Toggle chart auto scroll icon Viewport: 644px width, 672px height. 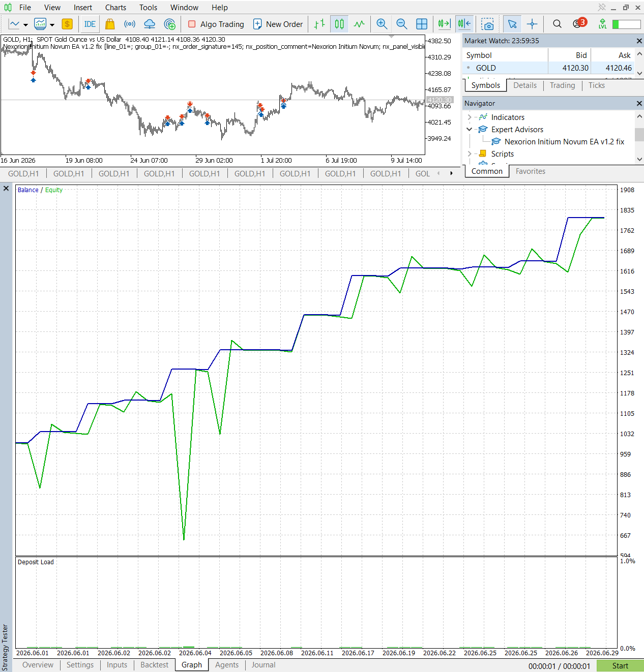tap(445, 24)
